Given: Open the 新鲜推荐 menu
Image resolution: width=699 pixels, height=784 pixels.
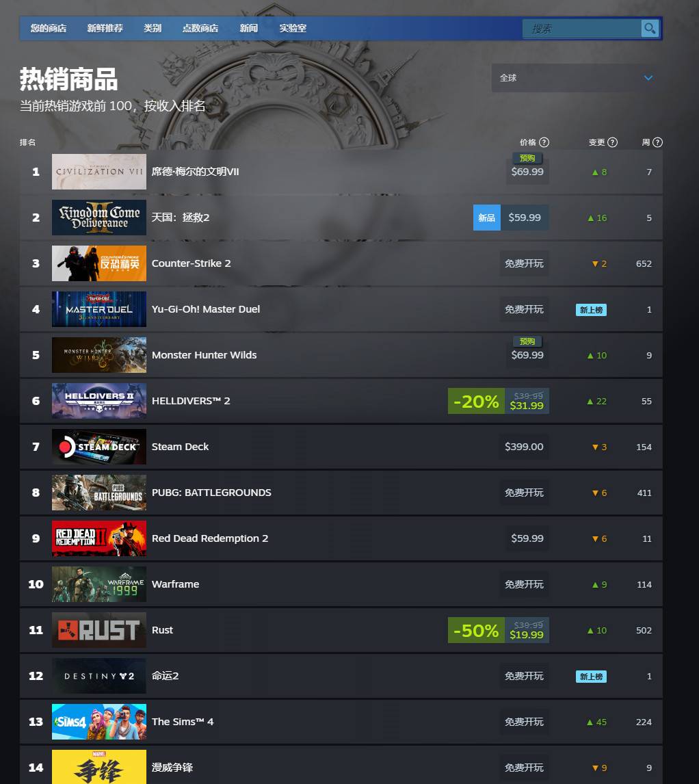Looking at the screenshot, I should [105, 29].
